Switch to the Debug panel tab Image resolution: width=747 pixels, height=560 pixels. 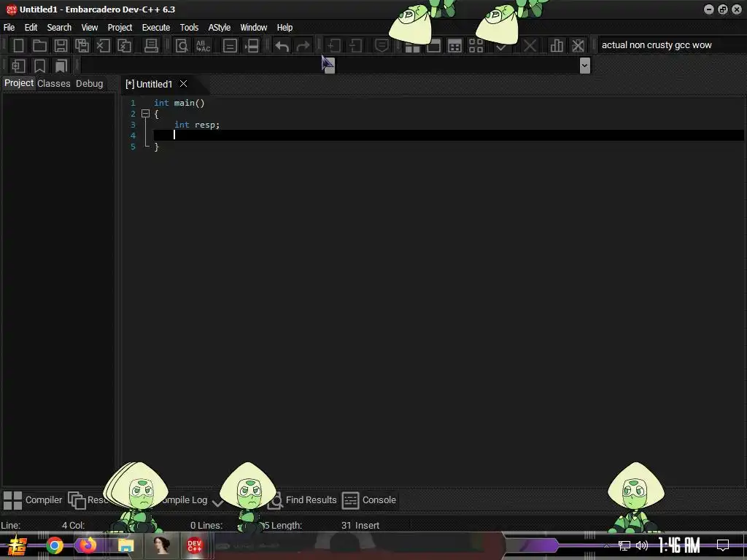click(x=90, y=84)
